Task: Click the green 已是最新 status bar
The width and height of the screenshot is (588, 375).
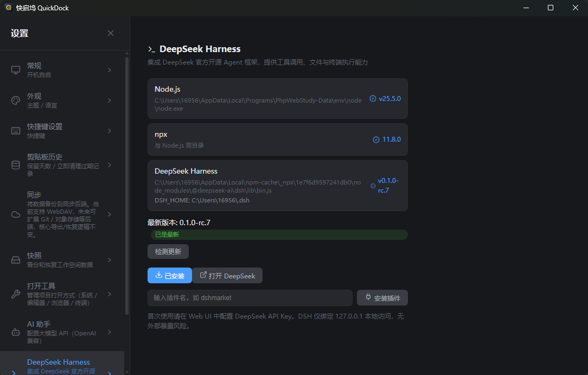Action: point(279,234)
